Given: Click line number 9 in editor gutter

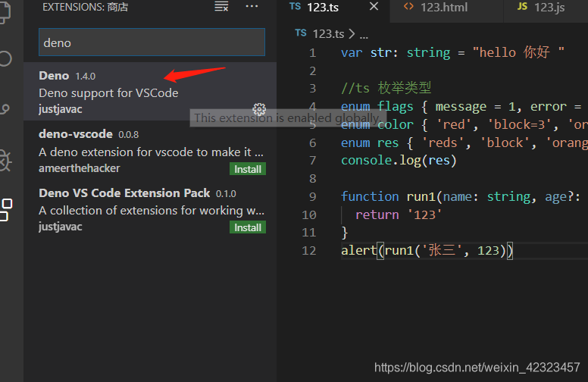Looking at the screenshot, I should [313, 196].
